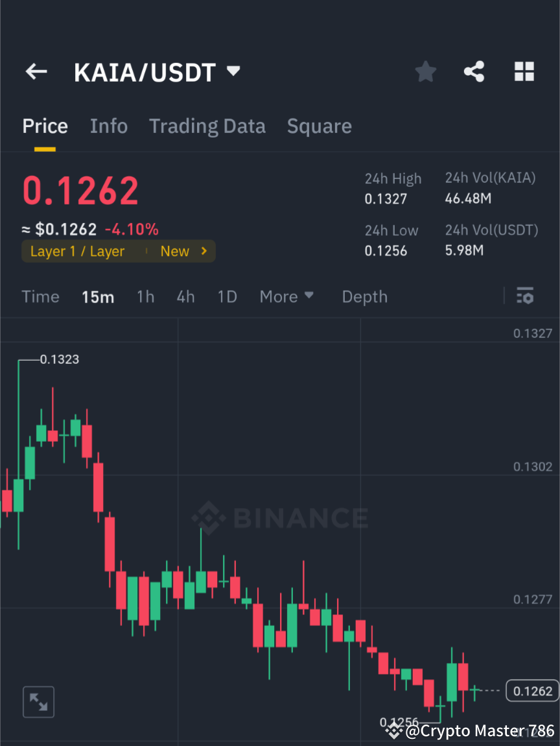Image resolution: width=560 pixels, height=746 pixels.
Task: Open the grid layout icon top right
Action: pyautogui.click(x=524, y=71)
